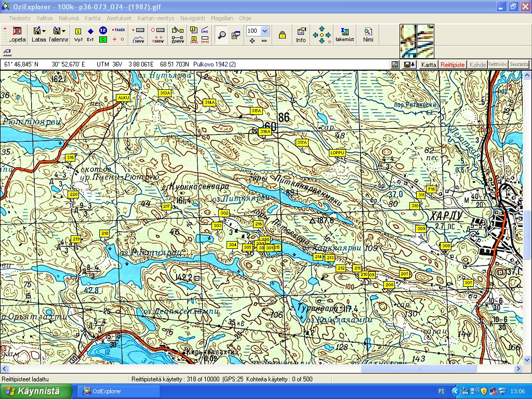532x399 pixels.
Task: Expand the Lataa load dropdown arrow
Action: [x=44, y=31]
